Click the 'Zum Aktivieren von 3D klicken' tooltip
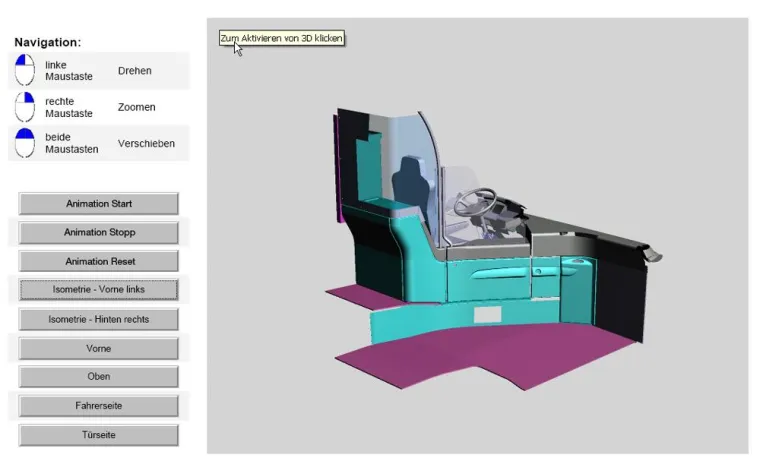The image size is (760, 461). (x=282, y=39)
